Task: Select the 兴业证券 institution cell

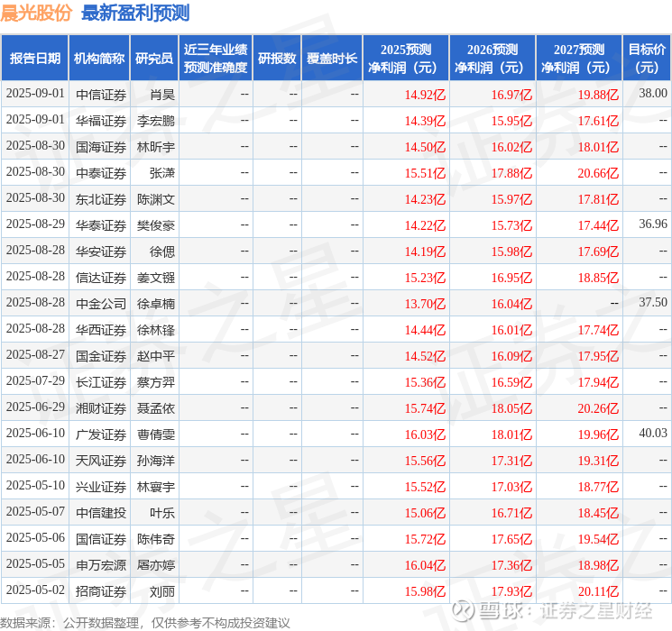Action: click(x=101, y=487)
